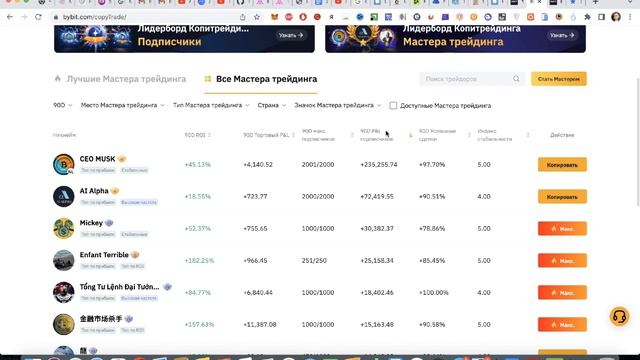Viewport: 640px width, 360px height.
Task: Click the badge icon next to 金融市场杀手
Action: (x=129, y=319)
